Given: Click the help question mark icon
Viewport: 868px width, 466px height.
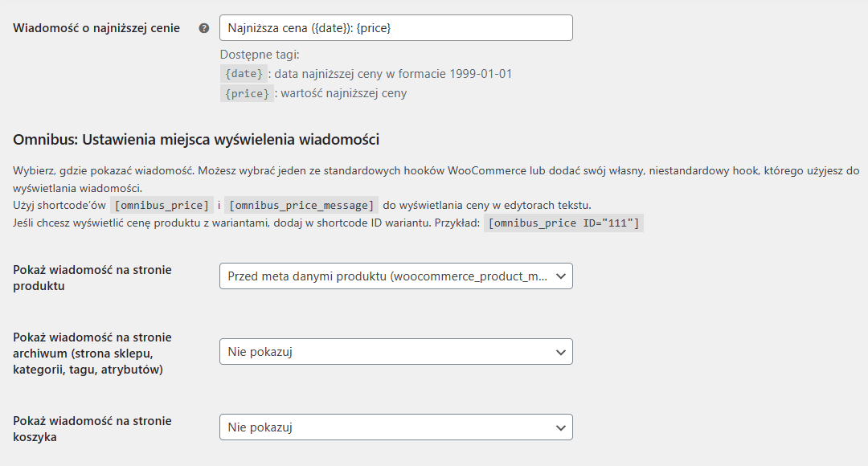Looking at the screenshot, I should tap(203, 28).
